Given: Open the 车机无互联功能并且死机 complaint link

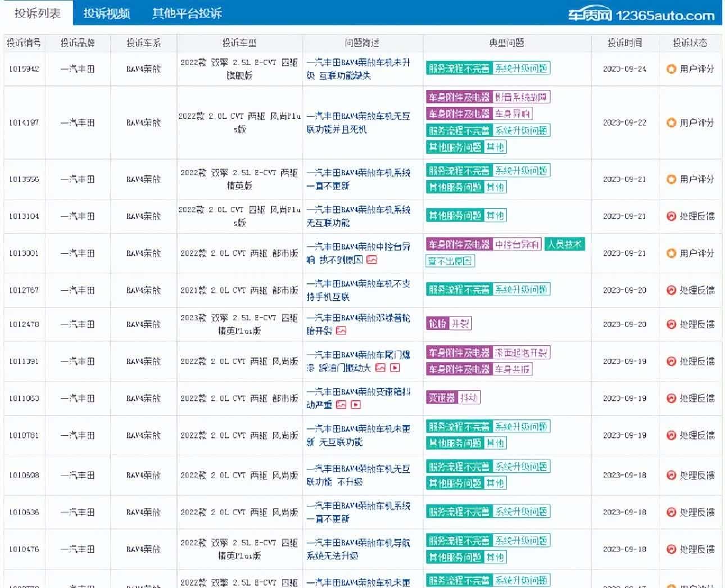Looking at the screenshot, I should point(359,123).
